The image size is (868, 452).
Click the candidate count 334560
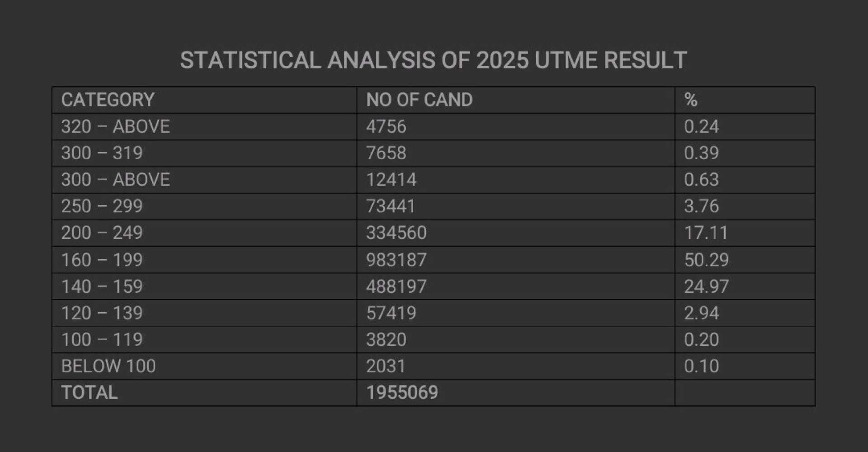point(396,233)
